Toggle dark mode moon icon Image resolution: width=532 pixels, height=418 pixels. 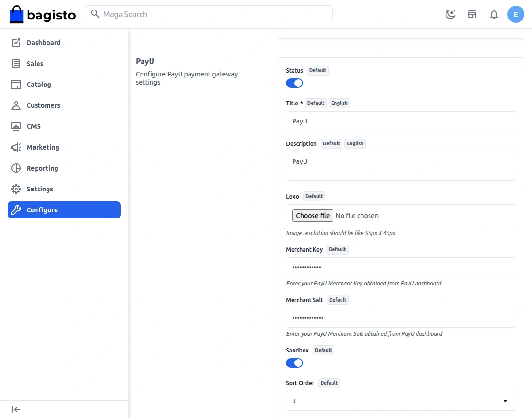coord(450,14)
